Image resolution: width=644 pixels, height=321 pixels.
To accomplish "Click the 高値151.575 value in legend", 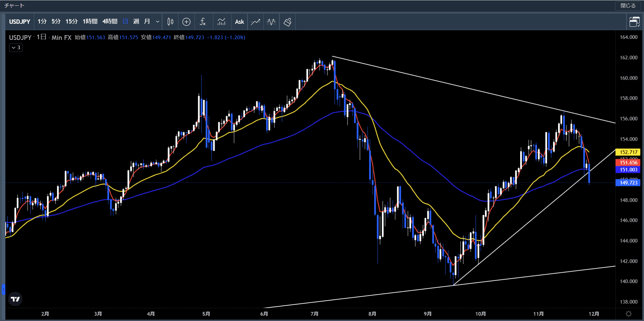I will pyautogui.click(x=123, y=38).
